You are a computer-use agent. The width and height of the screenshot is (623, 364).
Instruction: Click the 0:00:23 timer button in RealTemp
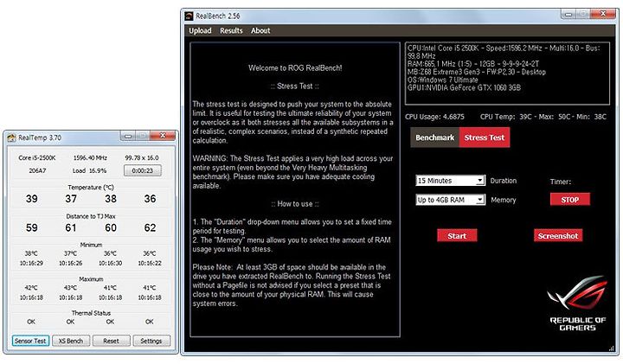pyautogui.click(x=143, y=170)
